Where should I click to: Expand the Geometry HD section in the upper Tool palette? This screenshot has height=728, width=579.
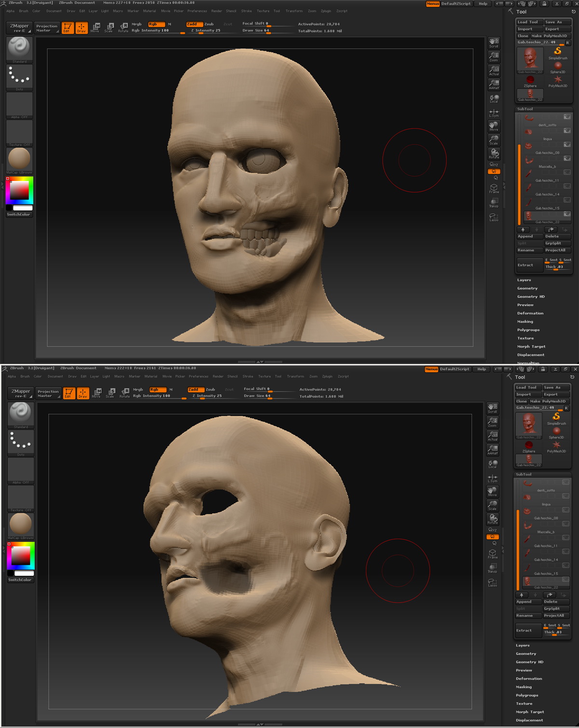[x=531, y=296]
